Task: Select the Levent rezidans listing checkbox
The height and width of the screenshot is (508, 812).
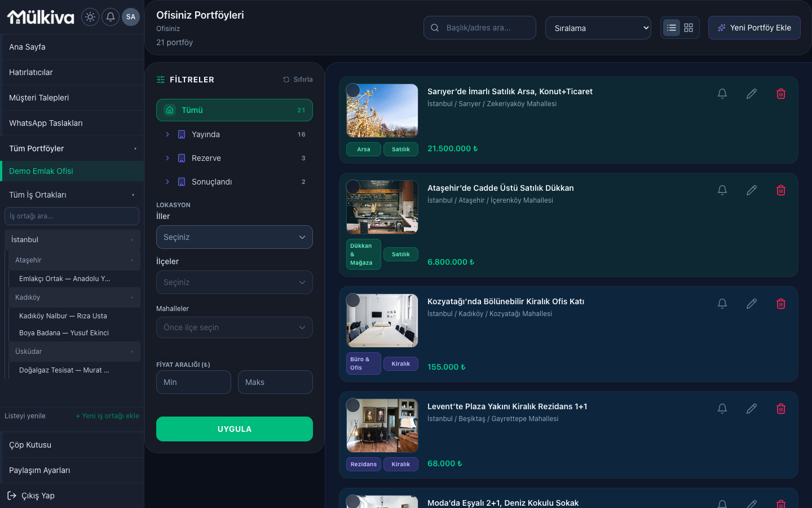Action: [353, 405]
